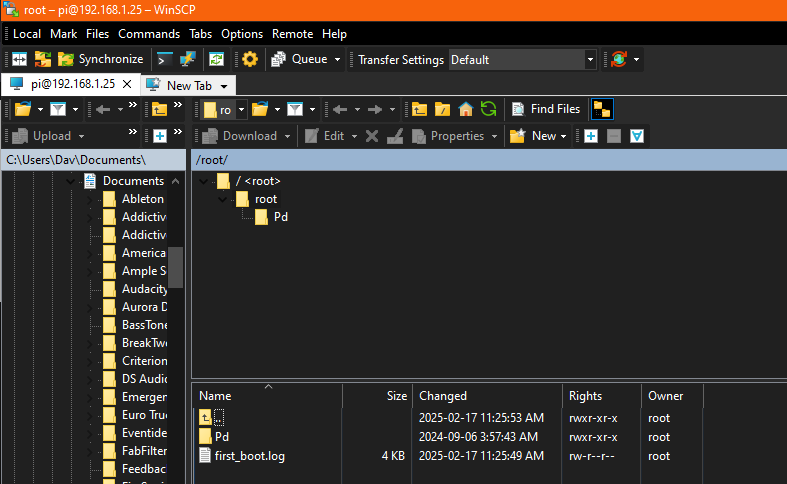Viewport: 787px width, 484px height.
Task: Open the Remote menu
Action: click(x=293, y=34)
